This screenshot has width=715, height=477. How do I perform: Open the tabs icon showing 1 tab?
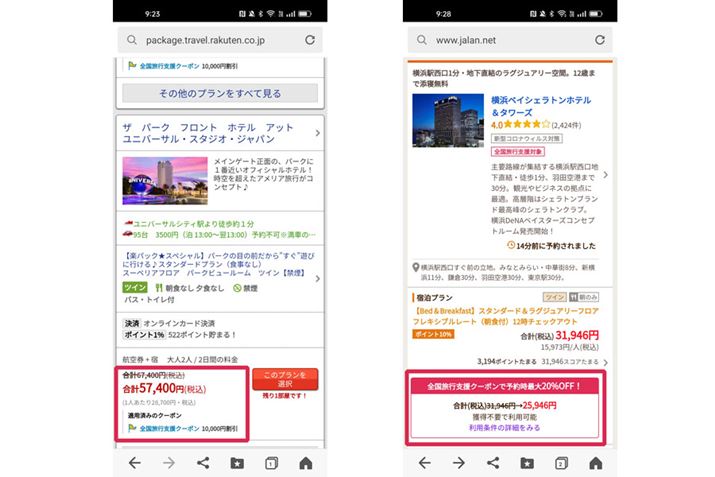click(x=271, y=463)
